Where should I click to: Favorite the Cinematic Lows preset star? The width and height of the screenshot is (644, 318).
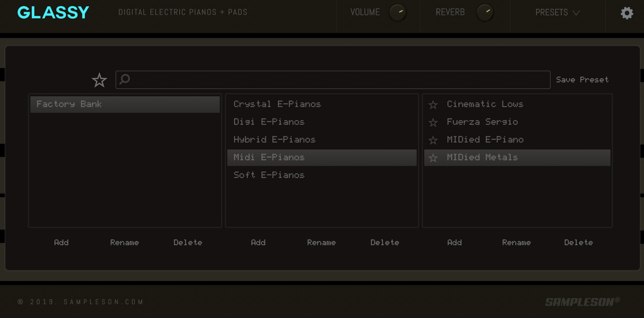point(433,105)
